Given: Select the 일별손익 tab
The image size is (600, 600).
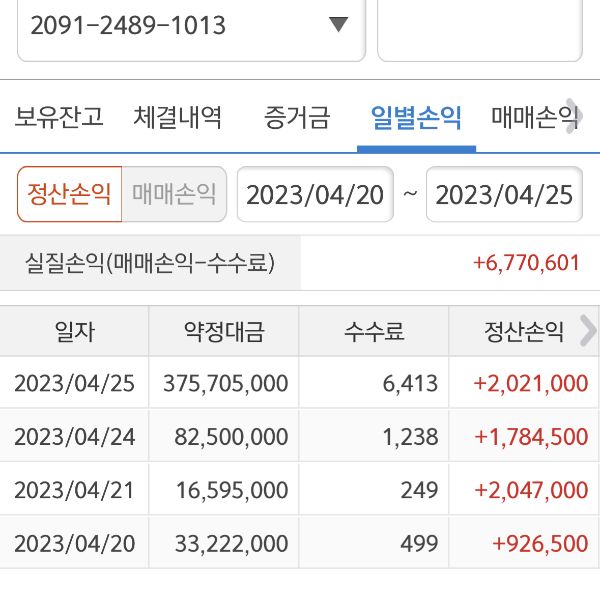Looking at the screenshot, I should 416,118.
